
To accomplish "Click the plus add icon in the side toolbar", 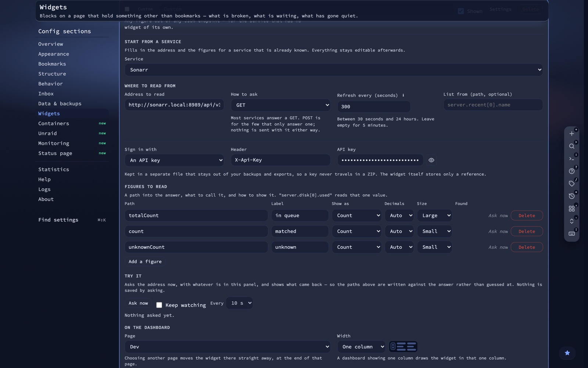I will (571, 134).
